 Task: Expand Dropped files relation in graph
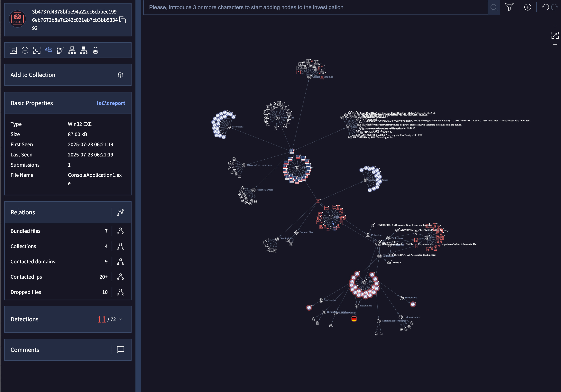[120, 292]
